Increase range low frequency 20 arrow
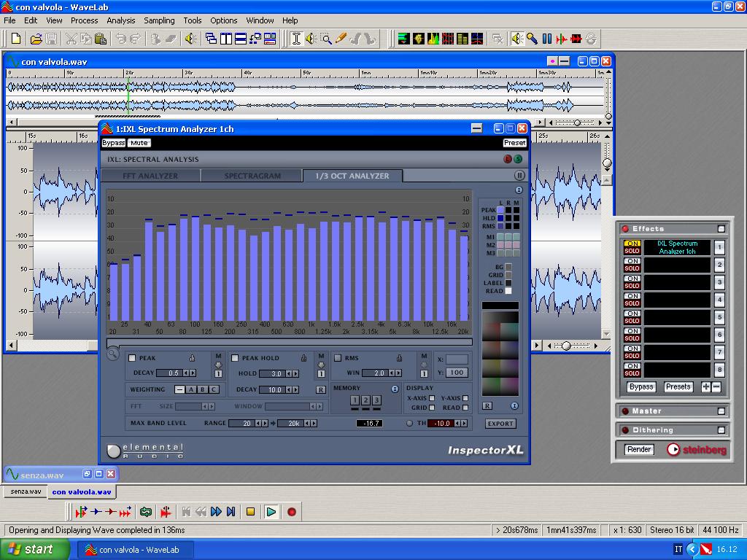The width and height of the screenshot is (747, 560). tap(265, 424)
